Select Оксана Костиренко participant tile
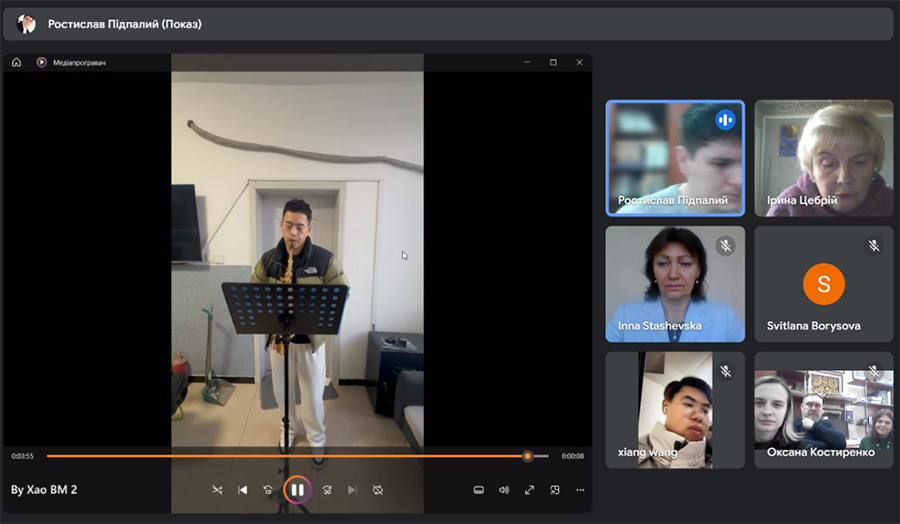 pos(824,410)
